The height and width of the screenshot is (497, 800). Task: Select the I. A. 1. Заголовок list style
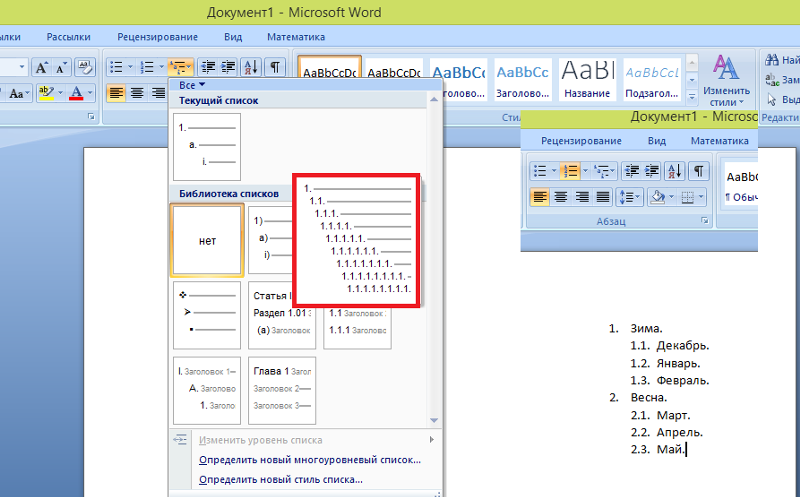[x=207, y=391]
